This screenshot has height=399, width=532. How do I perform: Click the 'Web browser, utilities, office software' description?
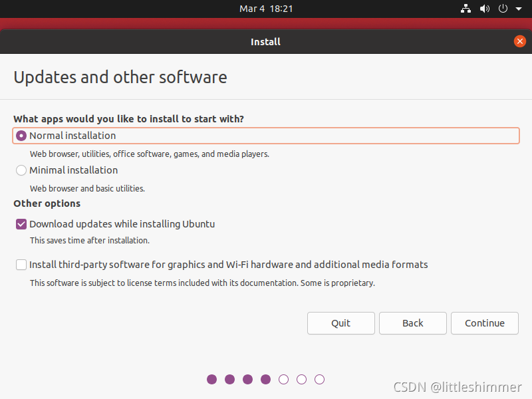(149, 154)
